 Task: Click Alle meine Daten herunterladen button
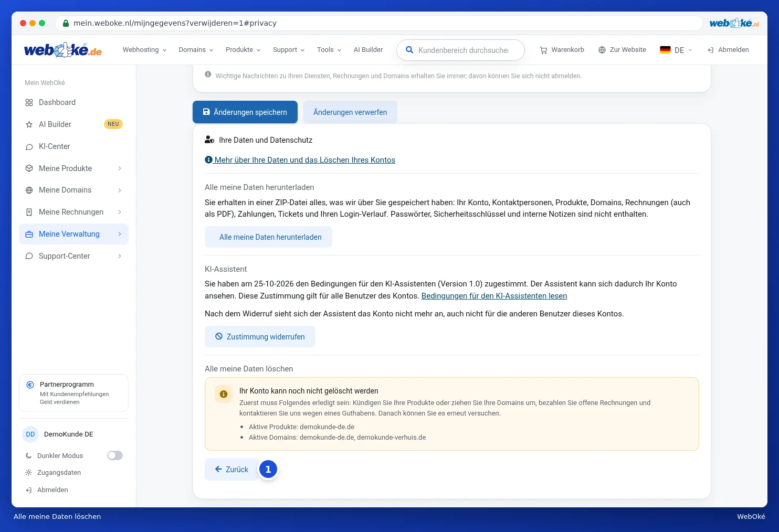point(268,237)
